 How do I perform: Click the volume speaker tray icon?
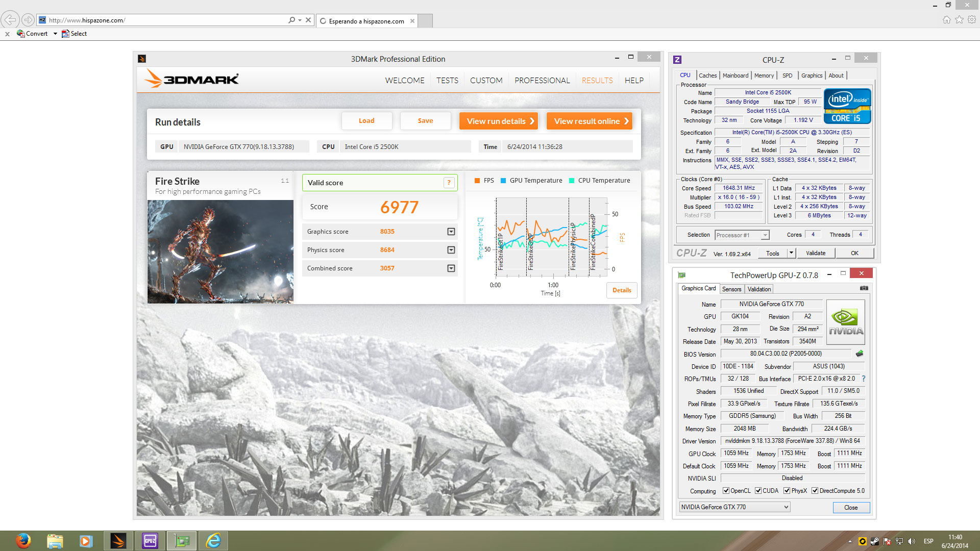coord(912,541)
